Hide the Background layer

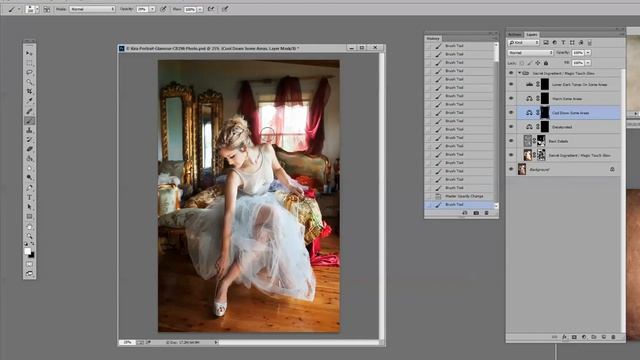point(511,169)
